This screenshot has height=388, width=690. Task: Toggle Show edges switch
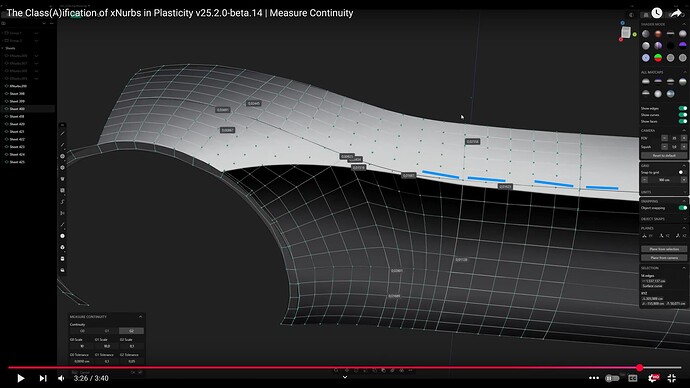[x=683, y=108]
